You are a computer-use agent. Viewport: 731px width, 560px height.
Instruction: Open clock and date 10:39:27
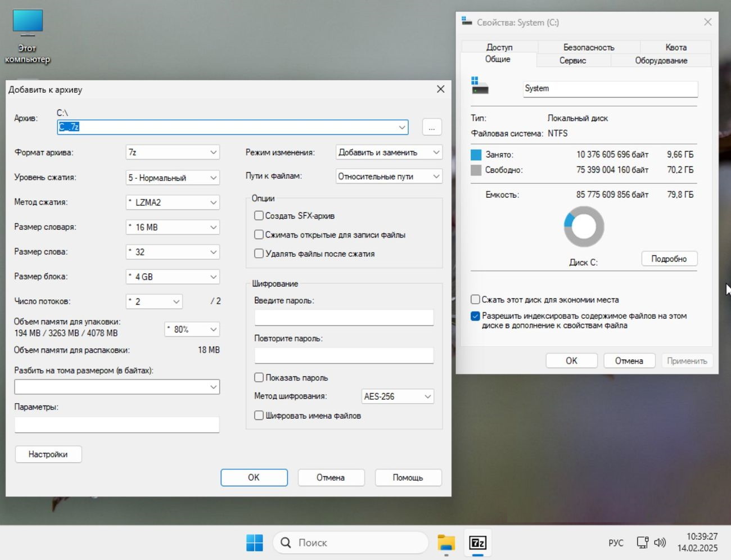pos(697,543)
